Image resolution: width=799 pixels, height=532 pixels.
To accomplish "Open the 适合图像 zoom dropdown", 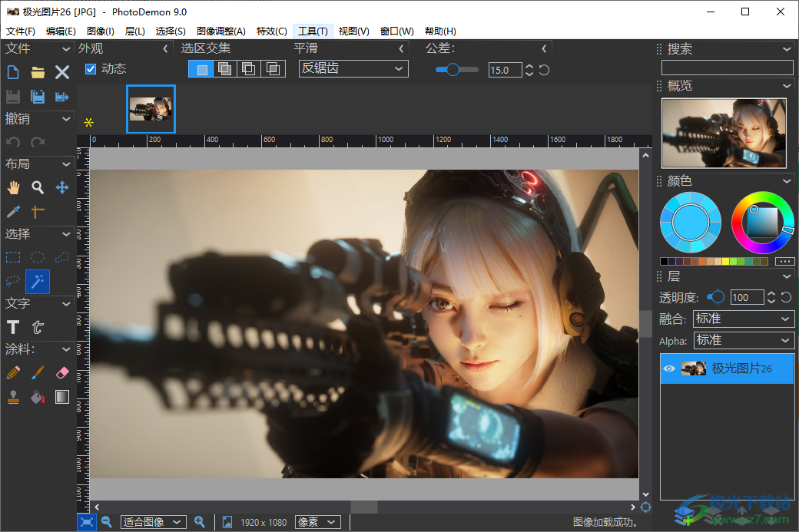I will [x=154, y=522].
